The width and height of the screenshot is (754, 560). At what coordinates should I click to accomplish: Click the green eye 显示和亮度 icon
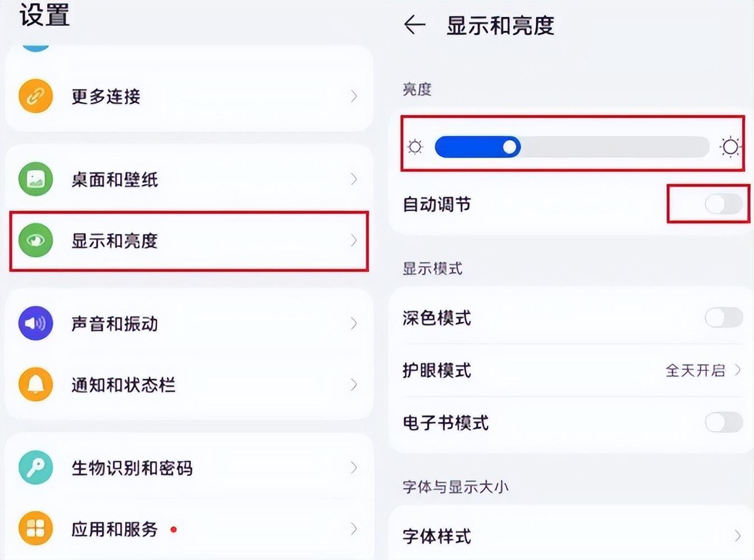coord(35,240)
